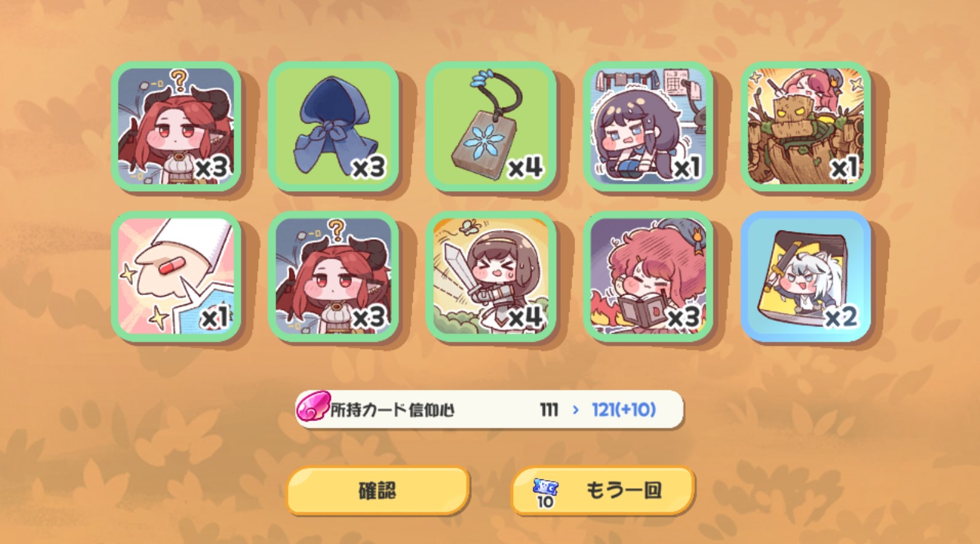Click the 所持カード信仰心 status bar
This screenshot has width=980, height=544.
pos(490,409)
